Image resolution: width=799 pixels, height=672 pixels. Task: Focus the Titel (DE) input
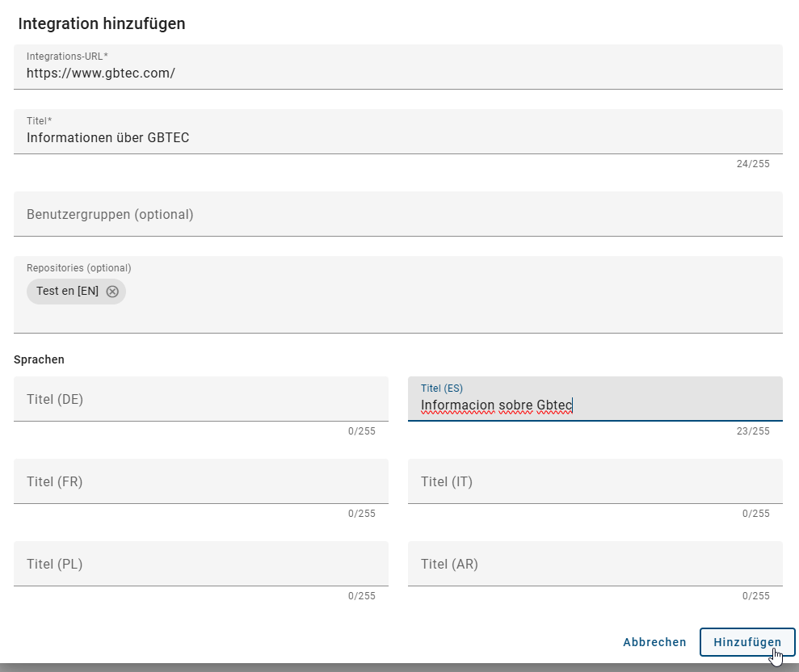tap(200, 398)
